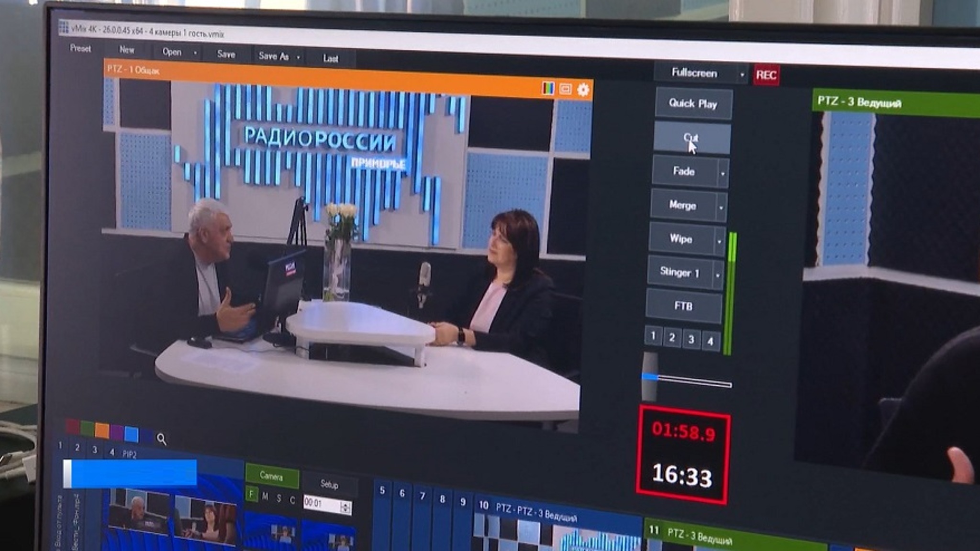Viewport: 980px width, 551px height.
Task: Expand the Merge transition dropdown arrow
Action: [x=721, y=207]
